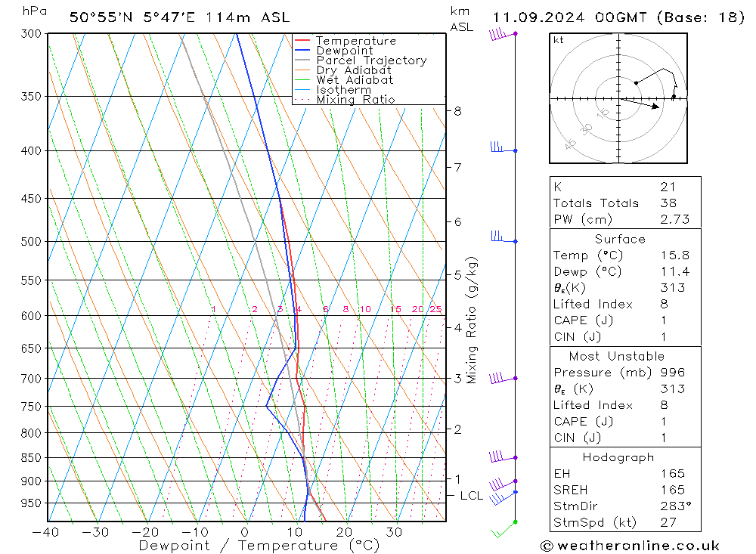Click surface Temp value 15.8
Image resolution: width=756 pixels, height=554 pixels.
[x=675, y=255]
